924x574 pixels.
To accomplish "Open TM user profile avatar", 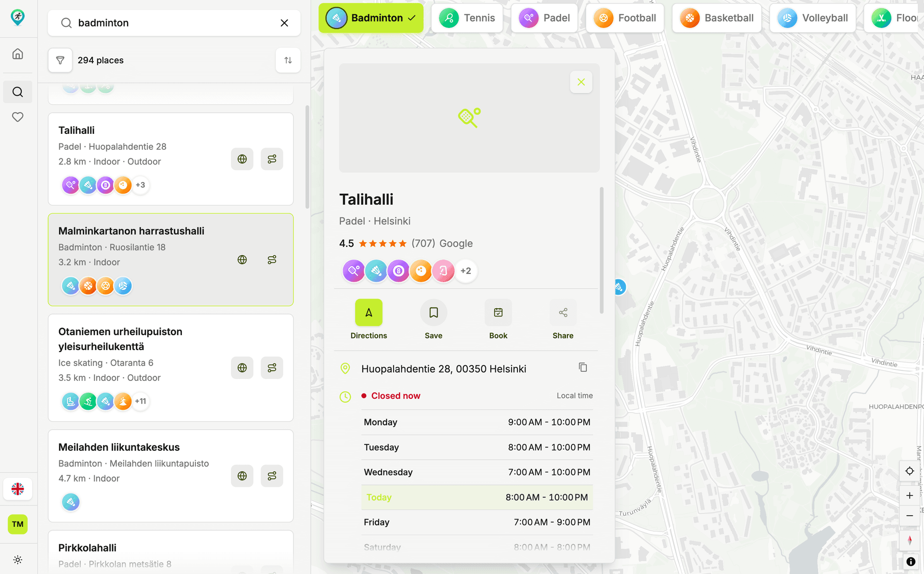I will coord(18,524).
